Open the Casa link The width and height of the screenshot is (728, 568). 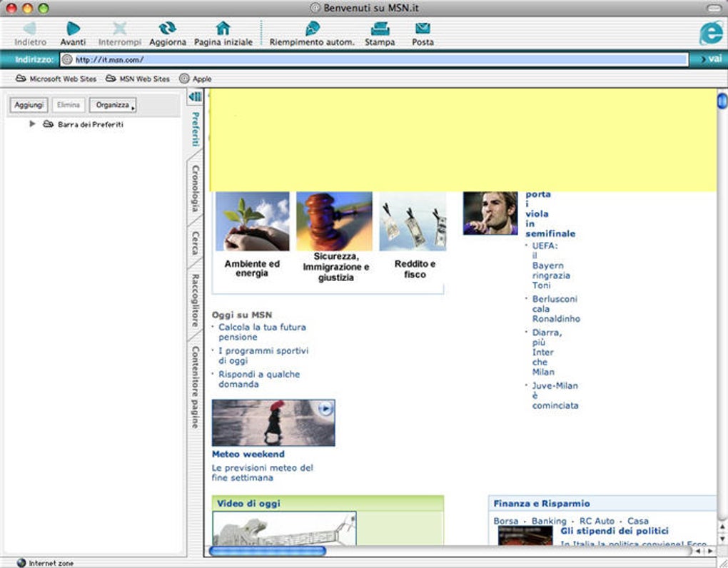click(x=638, y=521)
